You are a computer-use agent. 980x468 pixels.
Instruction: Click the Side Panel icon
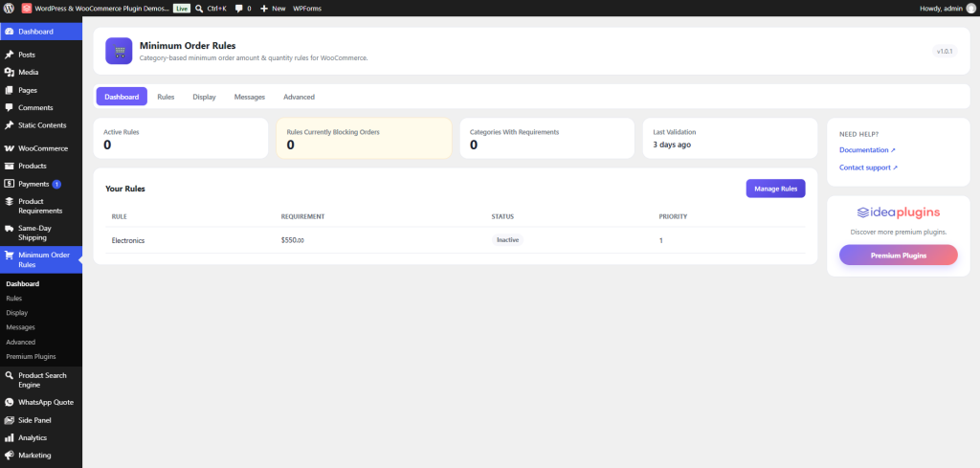10,420
